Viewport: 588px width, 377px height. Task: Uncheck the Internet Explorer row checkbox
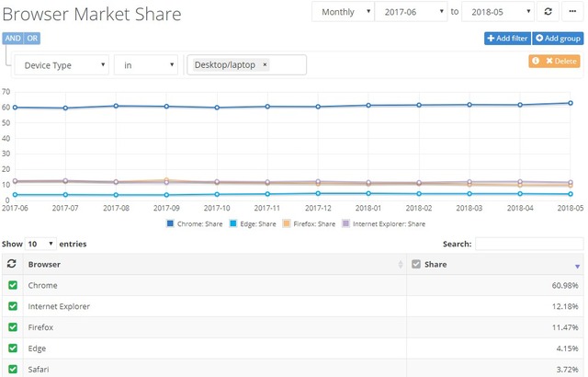tap(12, 305)
